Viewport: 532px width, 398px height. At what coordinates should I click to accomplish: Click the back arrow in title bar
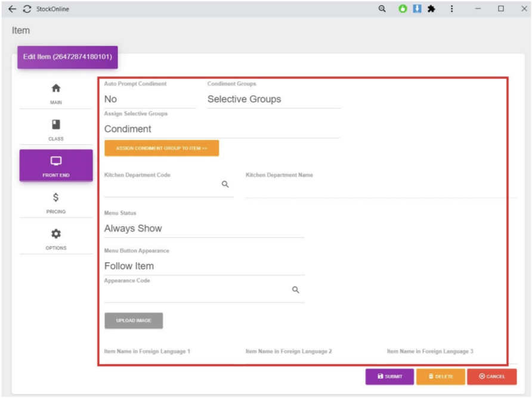(x=13, y=9)
